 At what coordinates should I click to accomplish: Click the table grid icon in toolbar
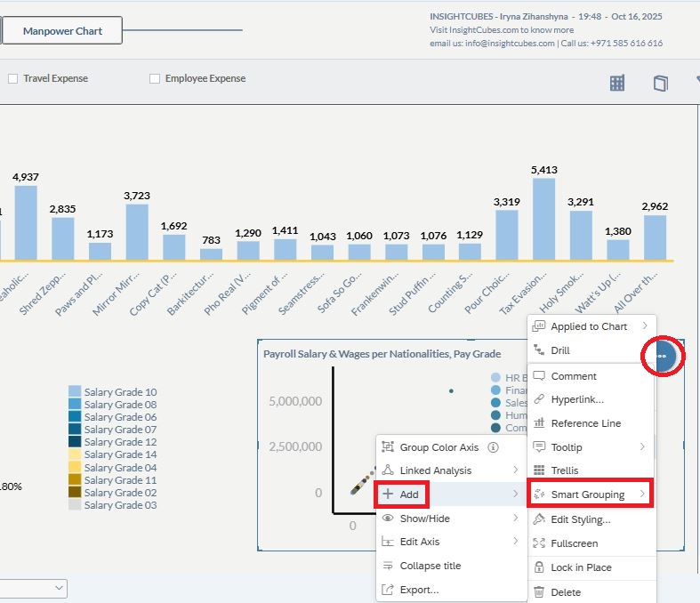(617, 83)
